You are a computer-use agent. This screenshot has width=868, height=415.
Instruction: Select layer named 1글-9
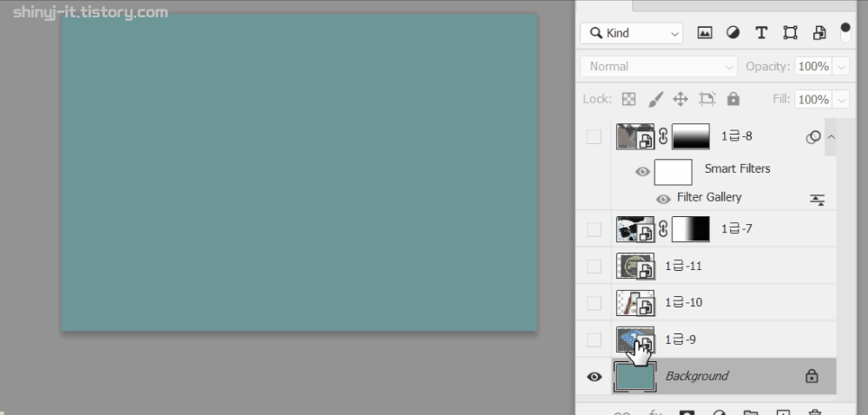tap(681, 339)
